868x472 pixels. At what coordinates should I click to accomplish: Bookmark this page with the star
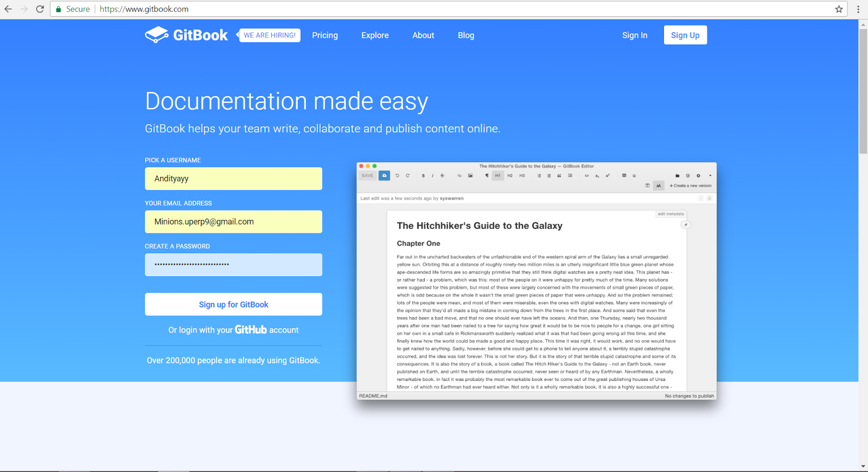(839, 9)
